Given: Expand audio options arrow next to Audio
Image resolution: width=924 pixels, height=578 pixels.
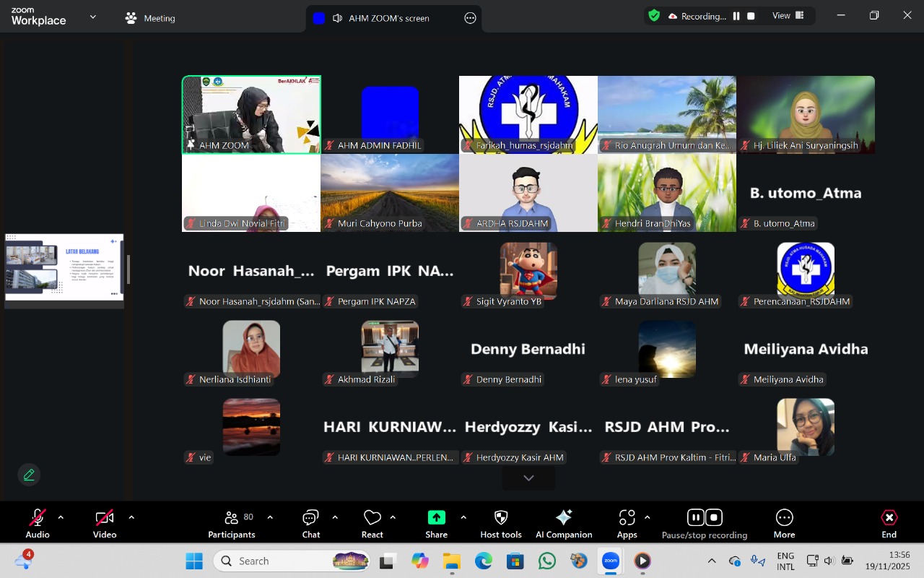Looking at the screenshot, I should tap(61, 517).
